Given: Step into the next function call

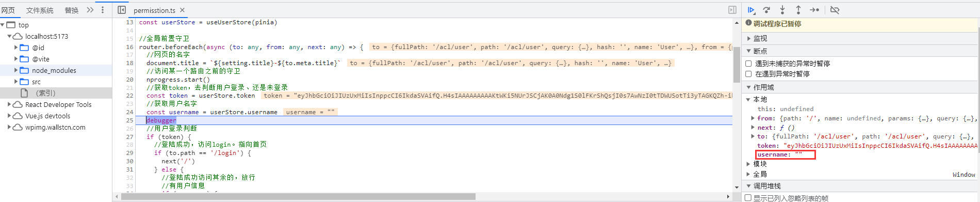Looking at the screenshot, I should coord(782,10).
